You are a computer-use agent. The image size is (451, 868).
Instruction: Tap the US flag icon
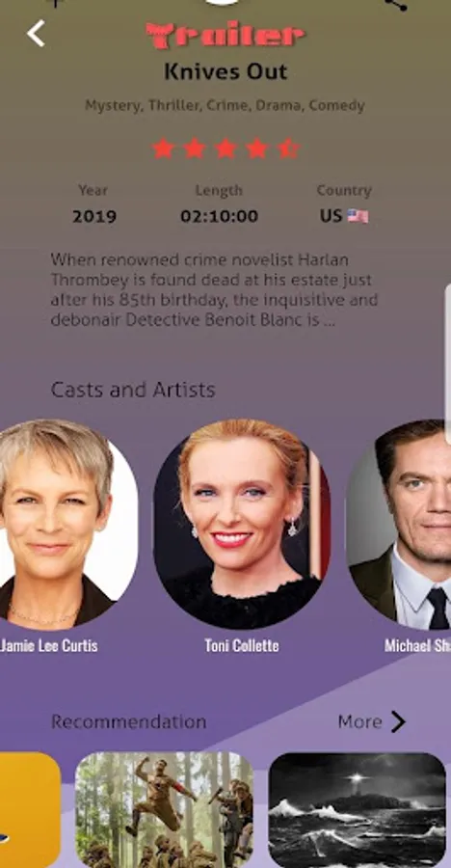(x=358, y=216)
